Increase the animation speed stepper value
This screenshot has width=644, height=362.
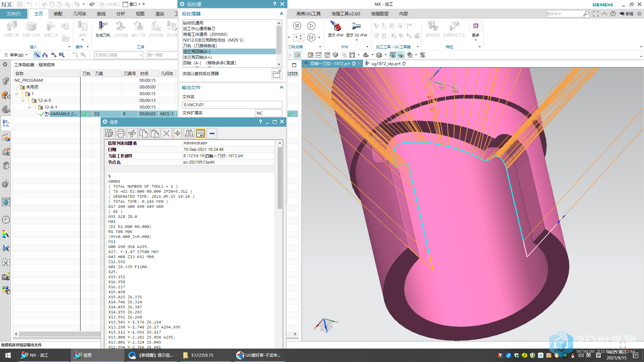(301, 36)
